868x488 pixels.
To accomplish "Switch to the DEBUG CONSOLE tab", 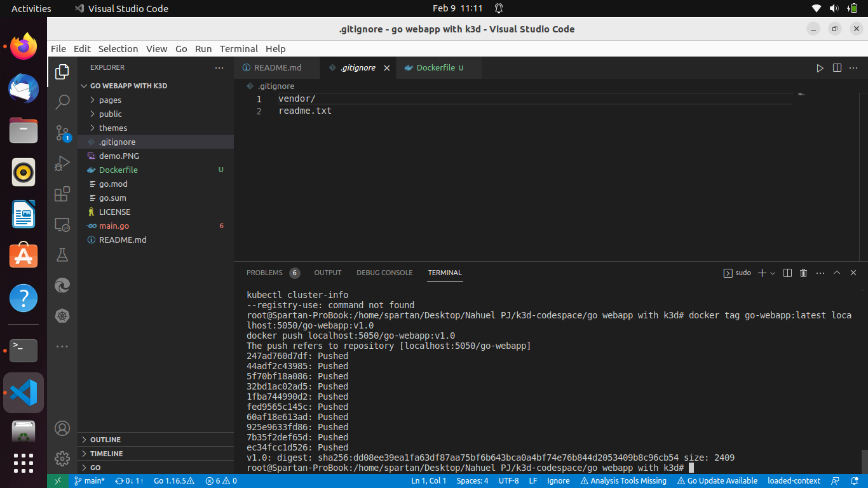I will pyautogui.click(x=384, y=273).
